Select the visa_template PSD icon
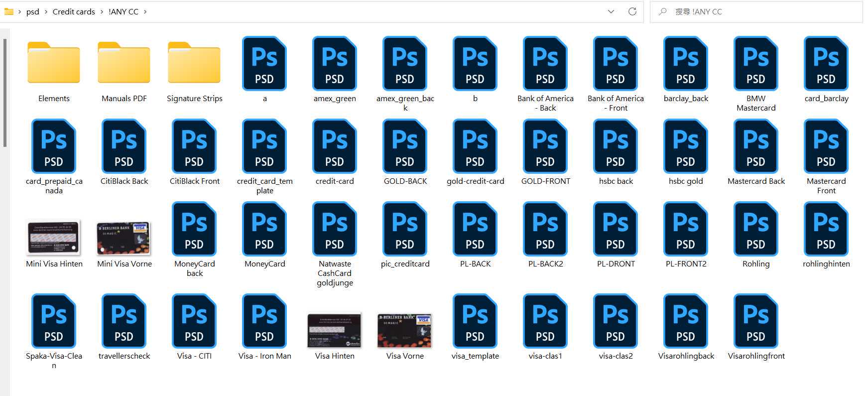The width and height of the screenshot is (868, 396). pyautogui.click(x=475, y=321)
